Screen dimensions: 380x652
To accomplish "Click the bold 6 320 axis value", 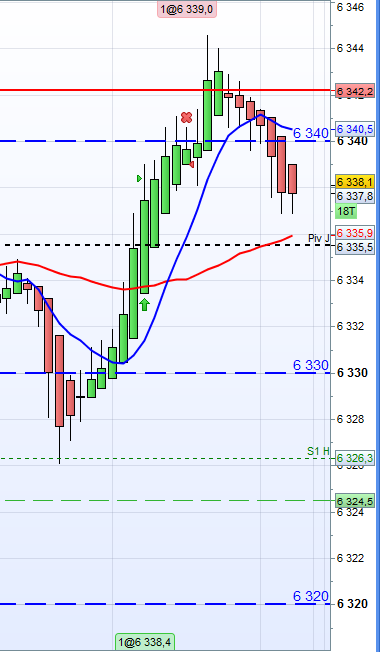I will tap(352, 604).
